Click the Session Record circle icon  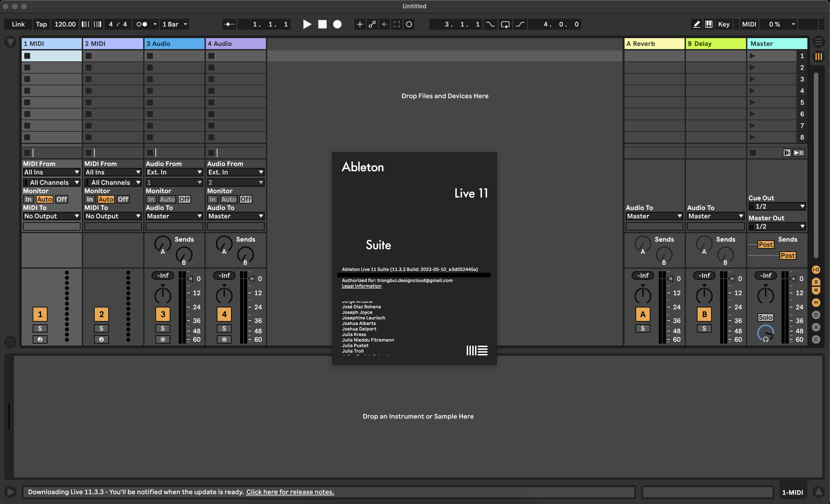click(x=409, y=24)
